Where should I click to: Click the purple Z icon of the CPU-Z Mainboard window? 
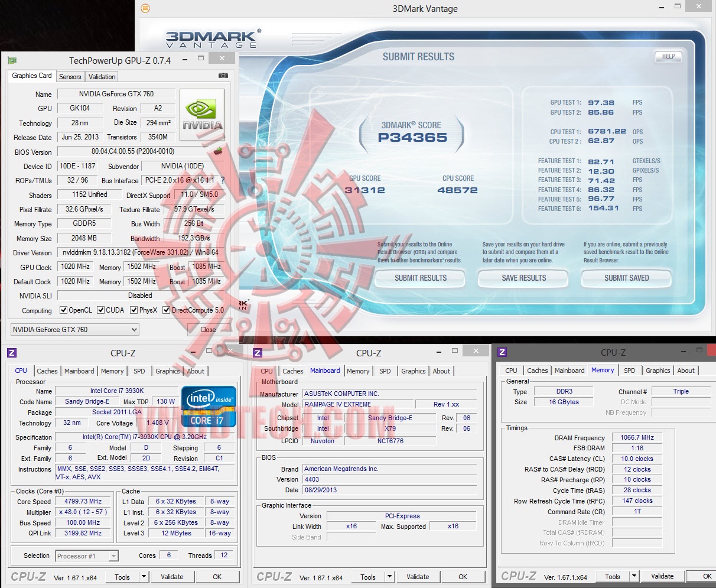coord(258,353)
